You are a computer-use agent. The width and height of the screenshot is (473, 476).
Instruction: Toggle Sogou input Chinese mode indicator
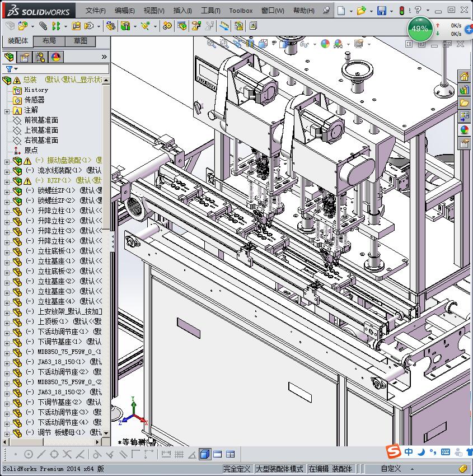click(409, 451)
